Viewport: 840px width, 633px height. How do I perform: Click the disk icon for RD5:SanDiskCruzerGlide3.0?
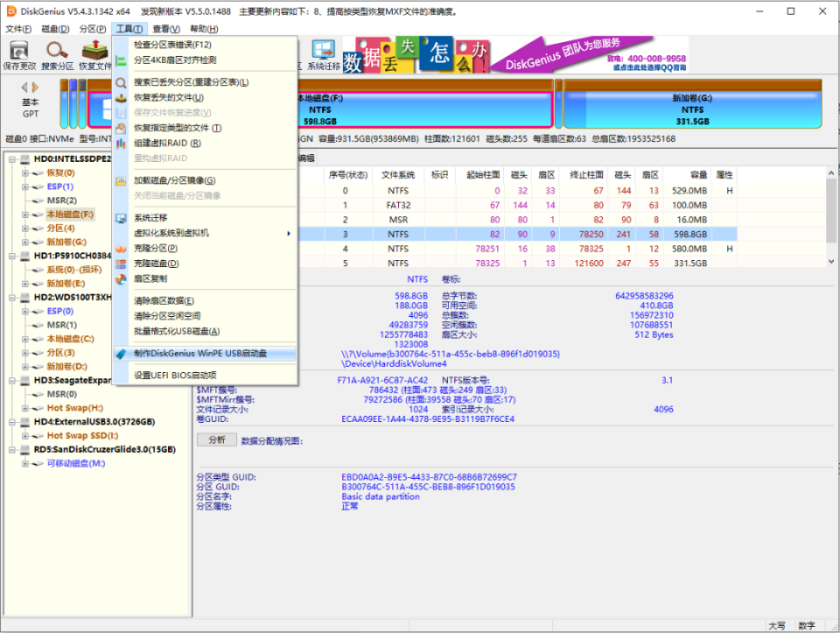[25, 450]
